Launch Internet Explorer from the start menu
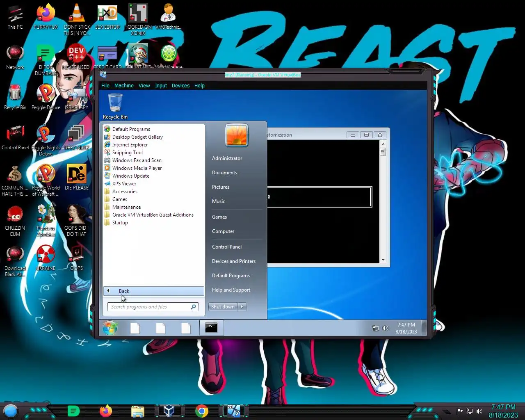 coord(154,145)
